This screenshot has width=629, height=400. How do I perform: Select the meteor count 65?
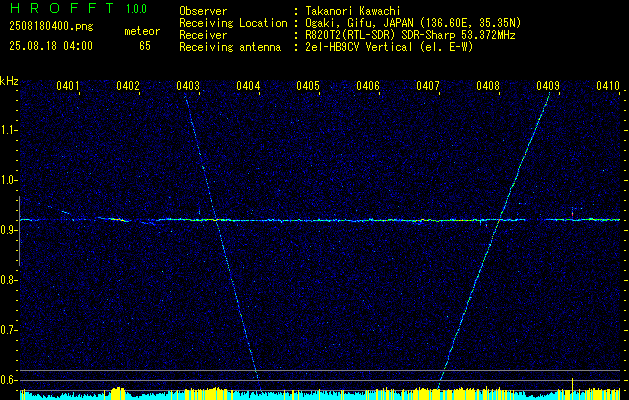(145, 46)
